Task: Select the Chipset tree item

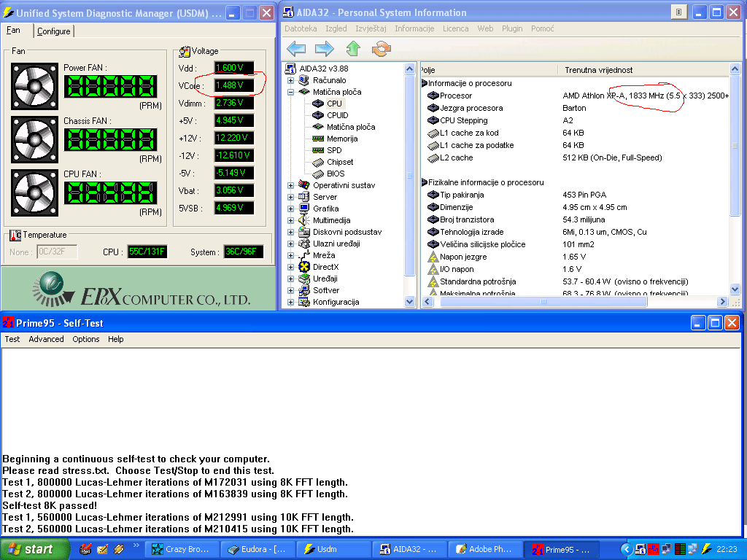Action: 340,162
